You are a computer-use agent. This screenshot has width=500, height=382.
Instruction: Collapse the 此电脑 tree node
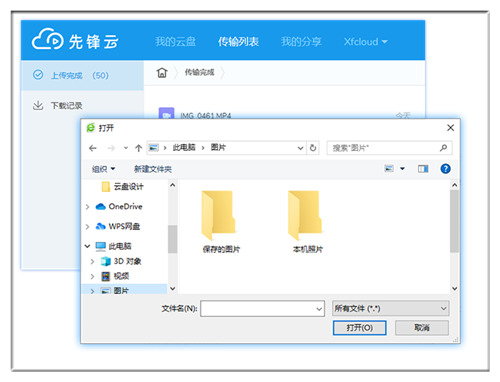click(87, 246)
